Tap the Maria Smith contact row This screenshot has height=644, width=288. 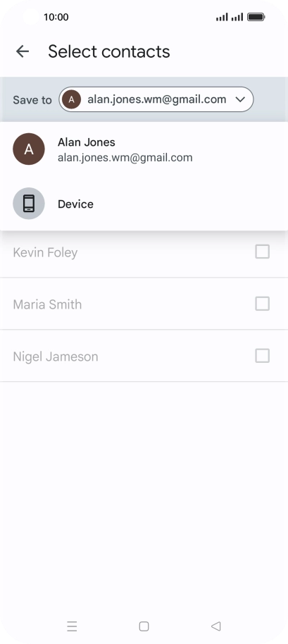click(x=144, y=304)
